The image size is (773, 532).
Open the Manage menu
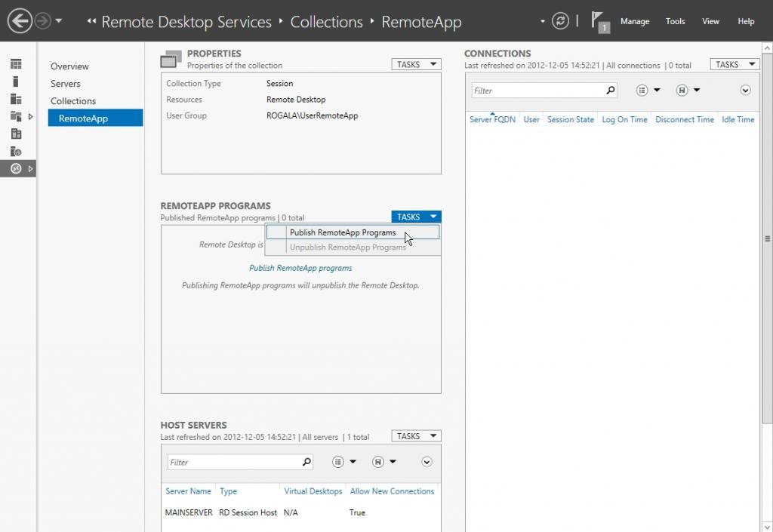click(x=635, y=21)
